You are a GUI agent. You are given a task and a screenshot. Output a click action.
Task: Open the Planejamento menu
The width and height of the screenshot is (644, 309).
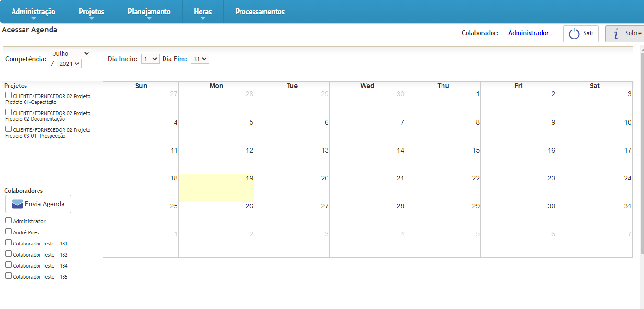[149, 12]
